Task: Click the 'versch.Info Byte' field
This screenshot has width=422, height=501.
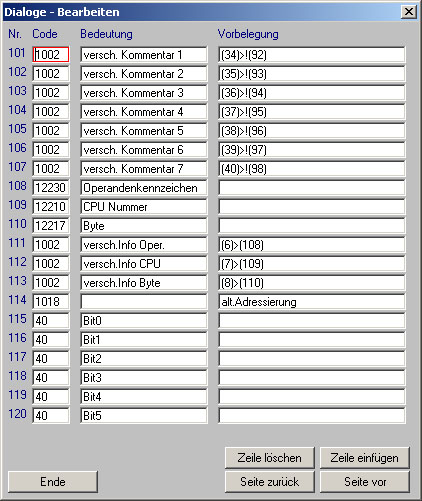Action: [x=144, y=282]
